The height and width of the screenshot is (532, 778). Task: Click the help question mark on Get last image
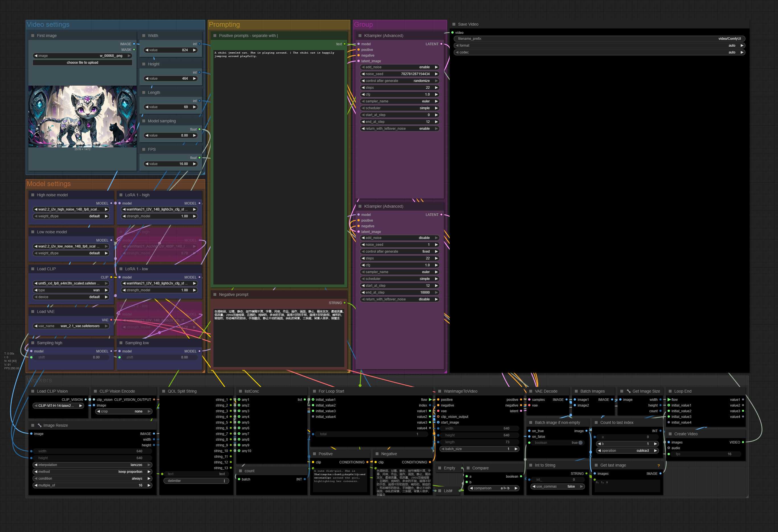tap(658, 465)
